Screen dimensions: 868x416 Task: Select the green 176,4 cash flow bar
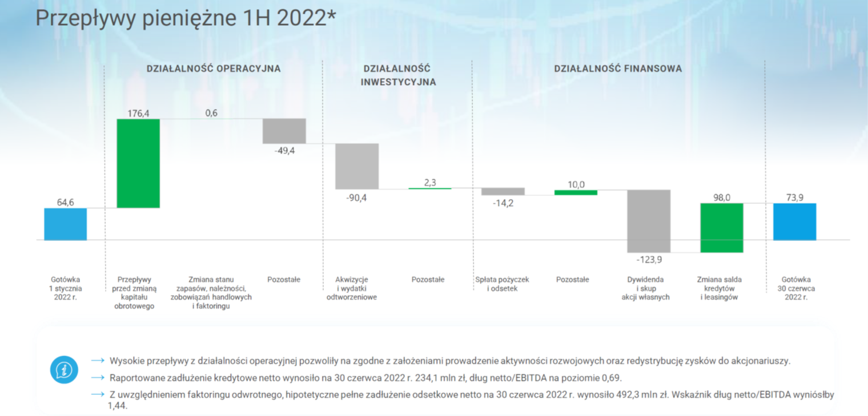(138, 163)
